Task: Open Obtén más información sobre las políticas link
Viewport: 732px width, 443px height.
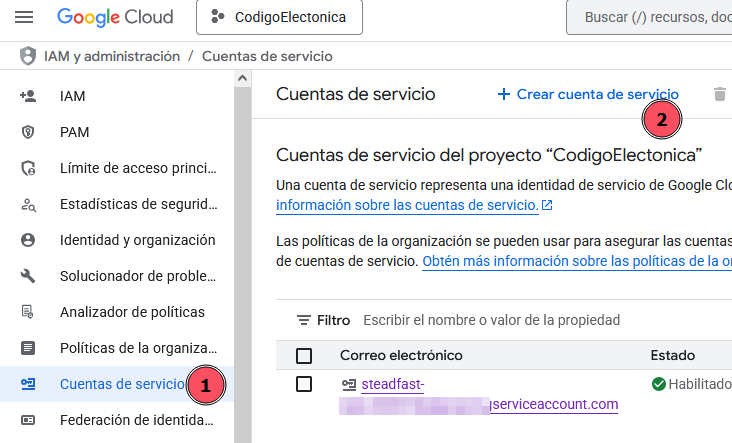Action: (x=577, y=261)
